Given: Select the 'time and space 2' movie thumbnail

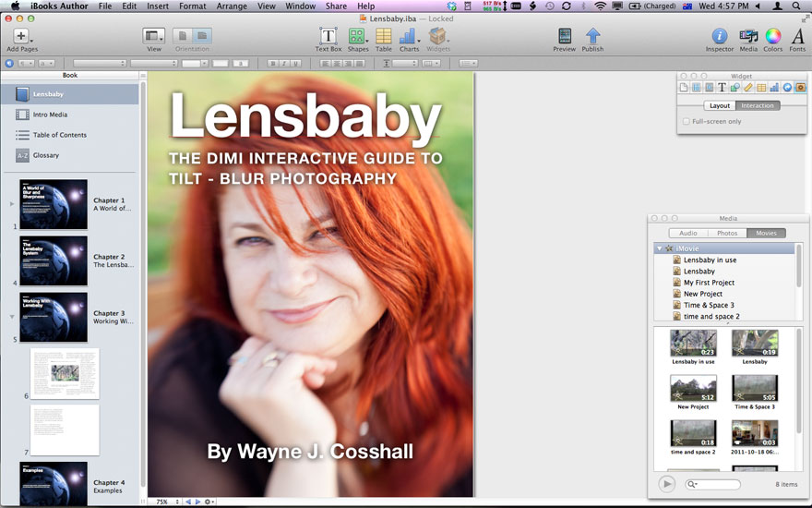Looking at the screenshot, I should tap(693, 433).
